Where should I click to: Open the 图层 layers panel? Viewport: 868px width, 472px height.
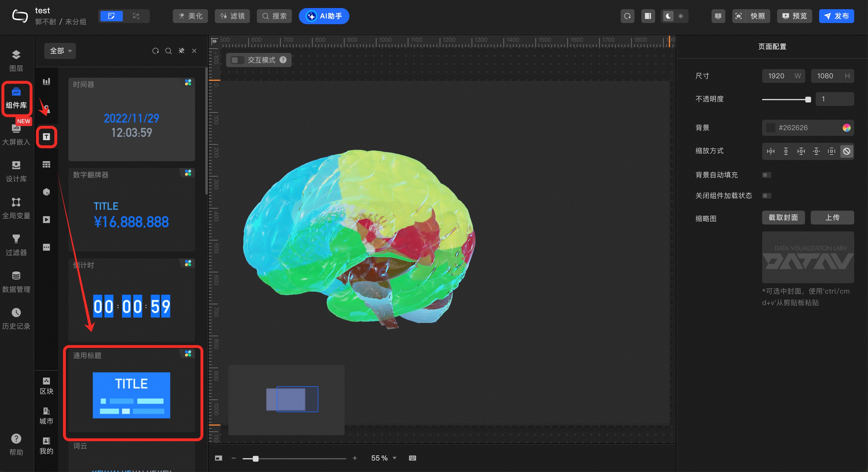(x=16, y=60)
